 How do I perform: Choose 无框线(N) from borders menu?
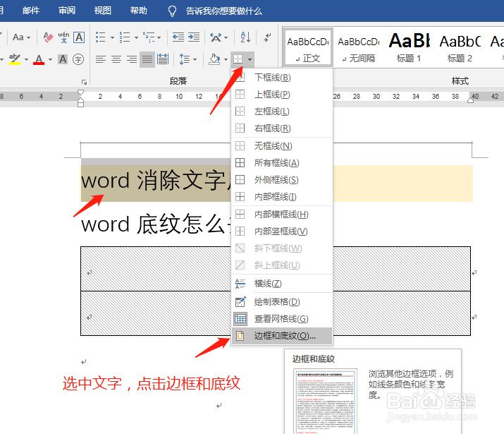pyautogui.click(x=282, y=146)
